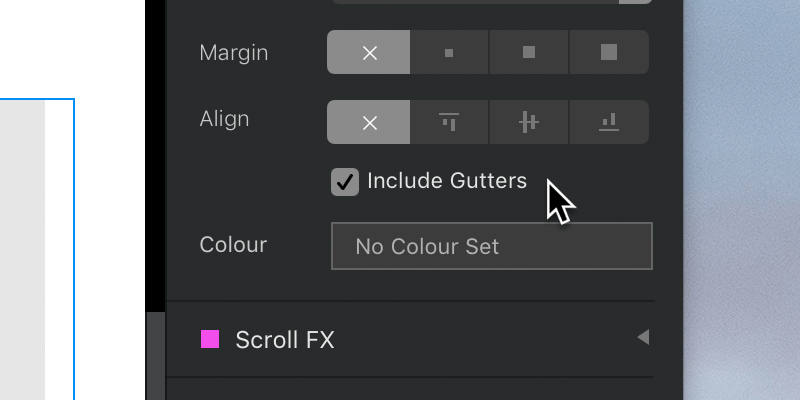Click the Align label
Viewport: 800px width, 400px height.
coord(224,119)
